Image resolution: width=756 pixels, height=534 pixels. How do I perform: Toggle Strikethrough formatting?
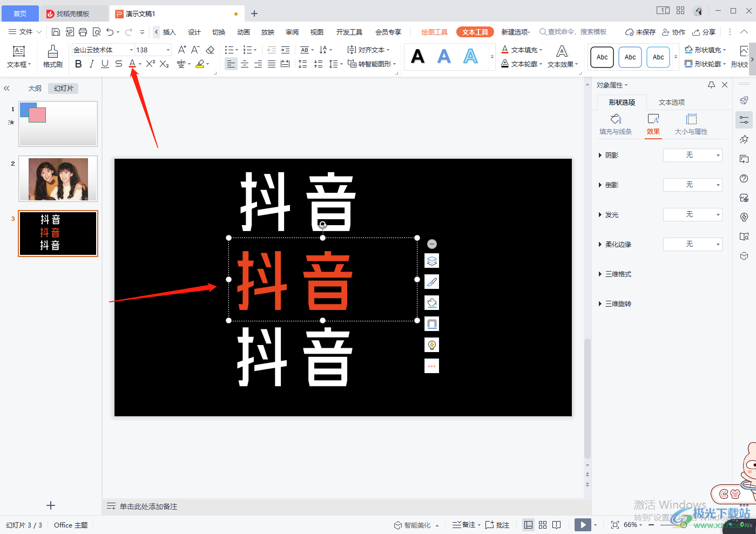119,64
